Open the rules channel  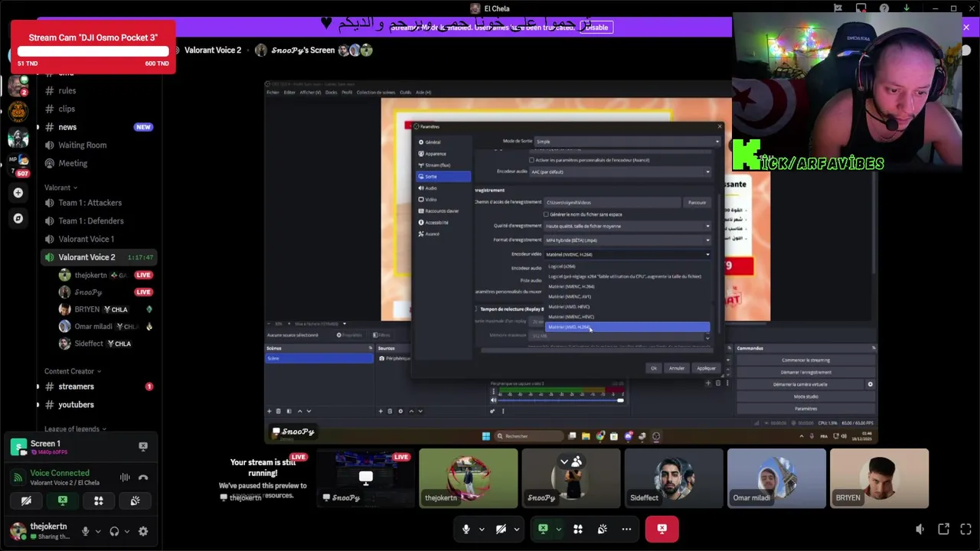click(98, 90)
